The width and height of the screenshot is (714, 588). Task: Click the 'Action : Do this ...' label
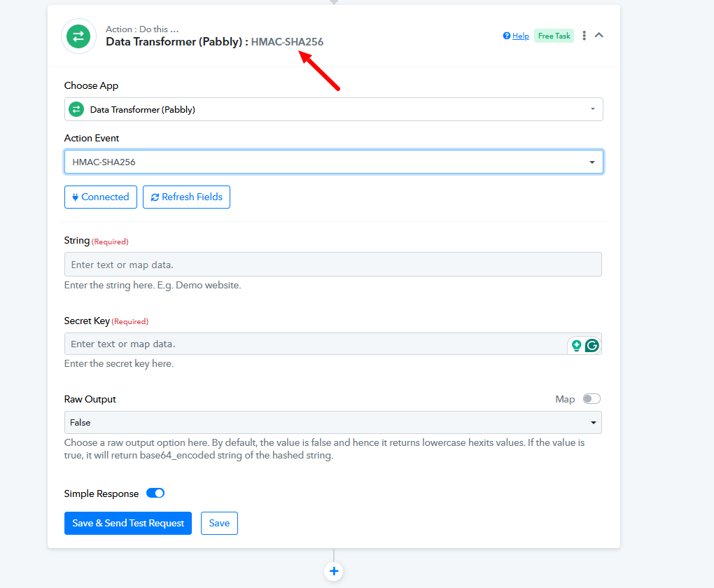[142, 29]
